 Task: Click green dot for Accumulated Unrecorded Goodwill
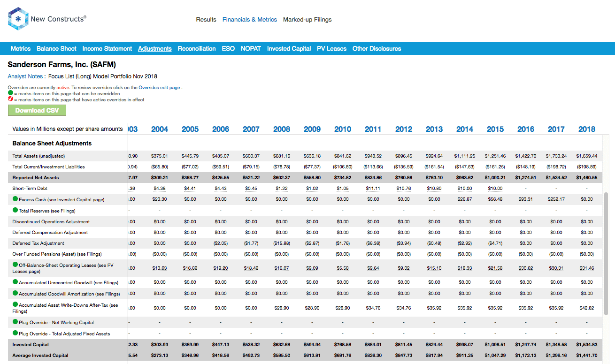pos(15,282)
